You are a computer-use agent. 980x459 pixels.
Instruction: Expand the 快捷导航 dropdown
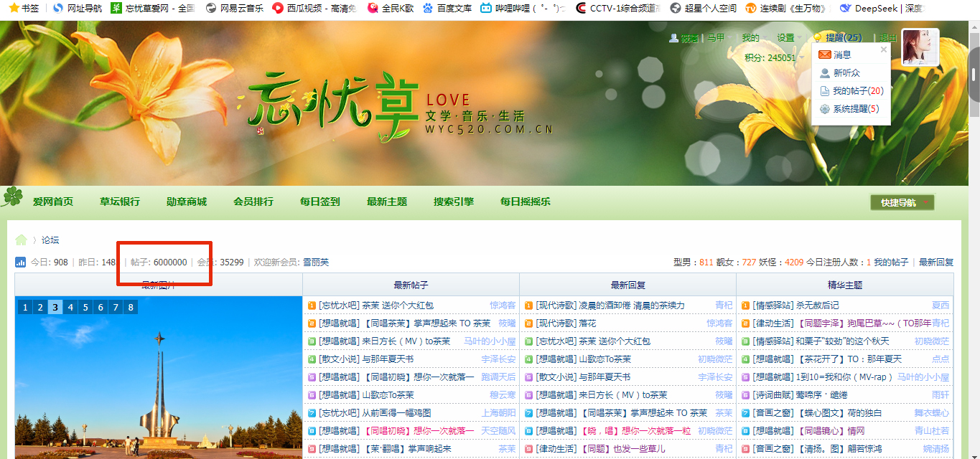[902, 202]
